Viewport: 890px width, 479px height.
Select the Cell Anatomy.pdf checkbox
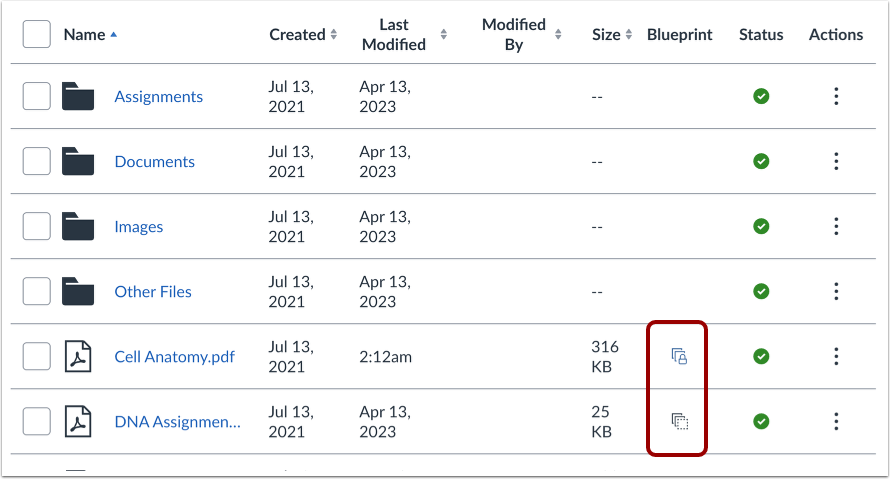pyautogui.click(x=37, y=356)
